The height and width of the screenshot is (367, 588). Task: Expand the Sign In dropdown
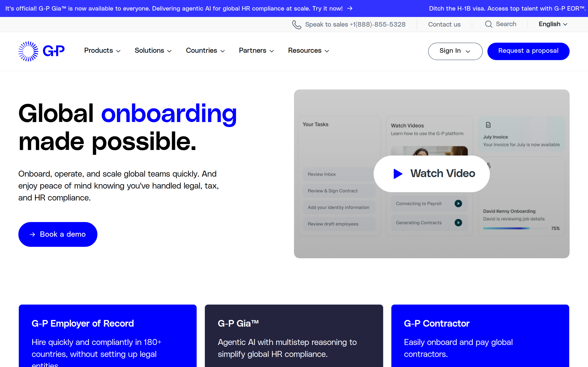coord(455,51)
